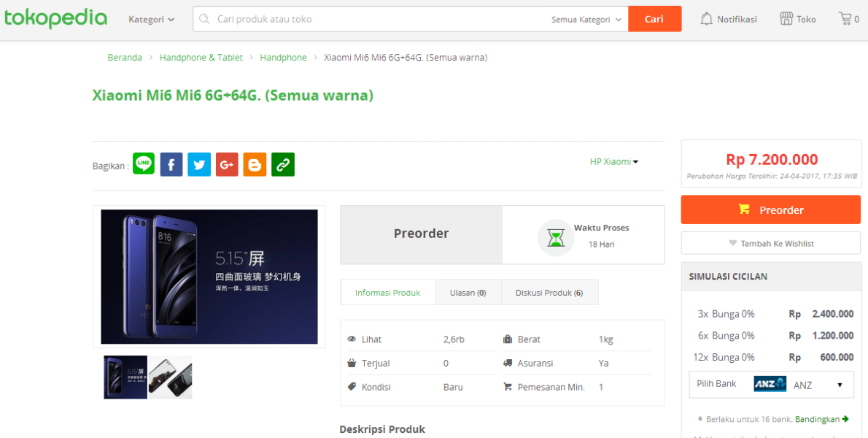Select the second black phone thumbnail

(170, 377)
